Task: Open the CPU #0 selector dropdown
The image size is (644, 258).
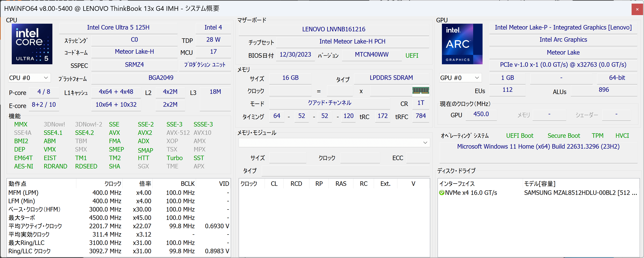Action: [x=29, y=78]
